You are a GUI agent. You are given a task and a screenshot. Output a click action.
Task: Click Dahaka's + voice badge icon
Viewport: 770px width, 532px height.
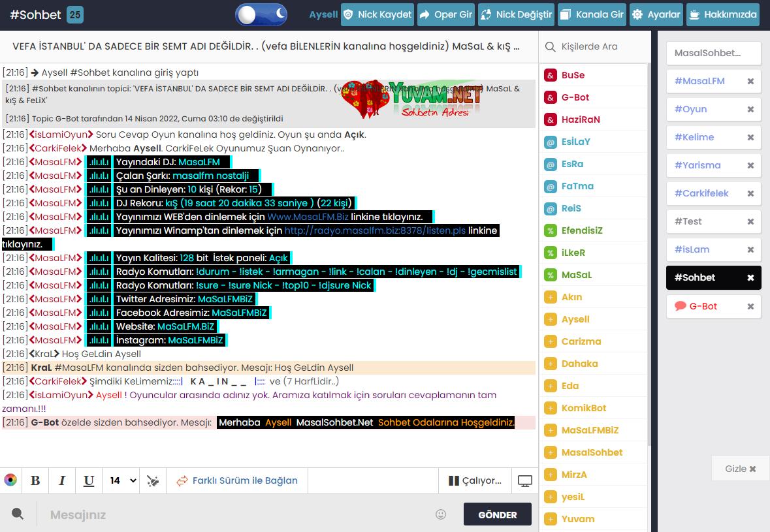point(551,364)
